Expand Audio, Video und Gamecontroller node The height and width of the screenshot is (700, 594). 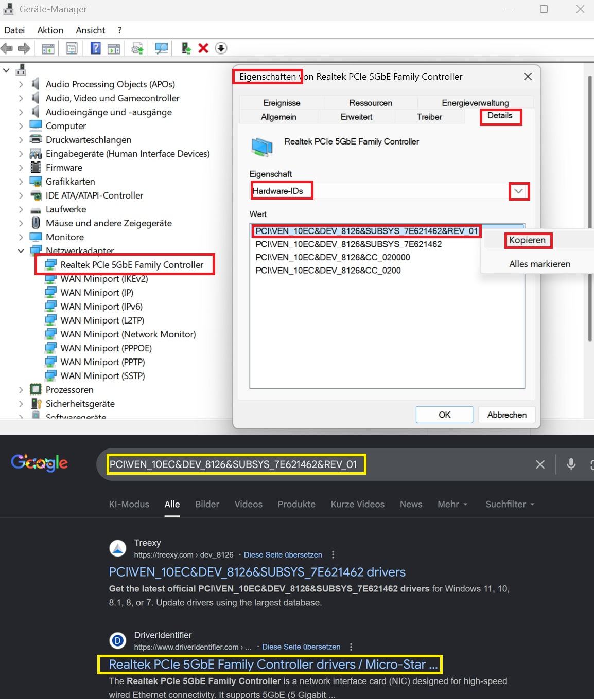click(x=21, y=98)
